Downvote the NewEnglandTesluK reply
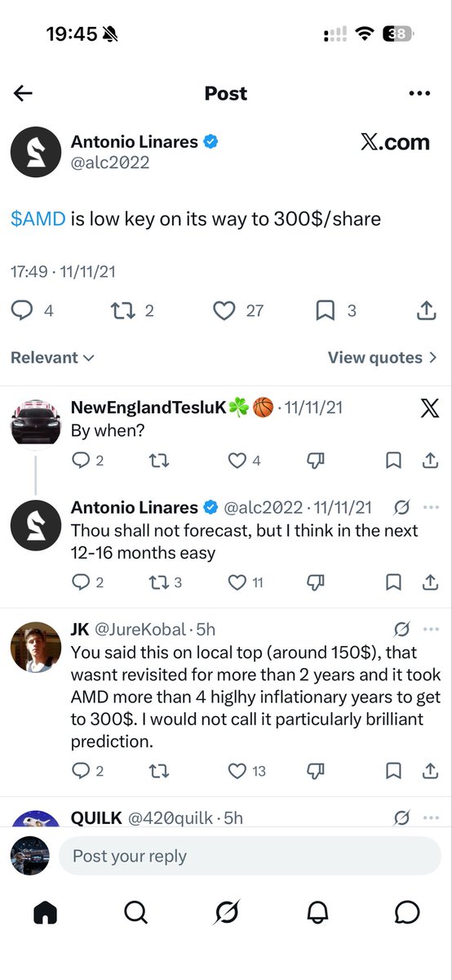This screenshot has height=980, width=452. click(x=317, y=461)
